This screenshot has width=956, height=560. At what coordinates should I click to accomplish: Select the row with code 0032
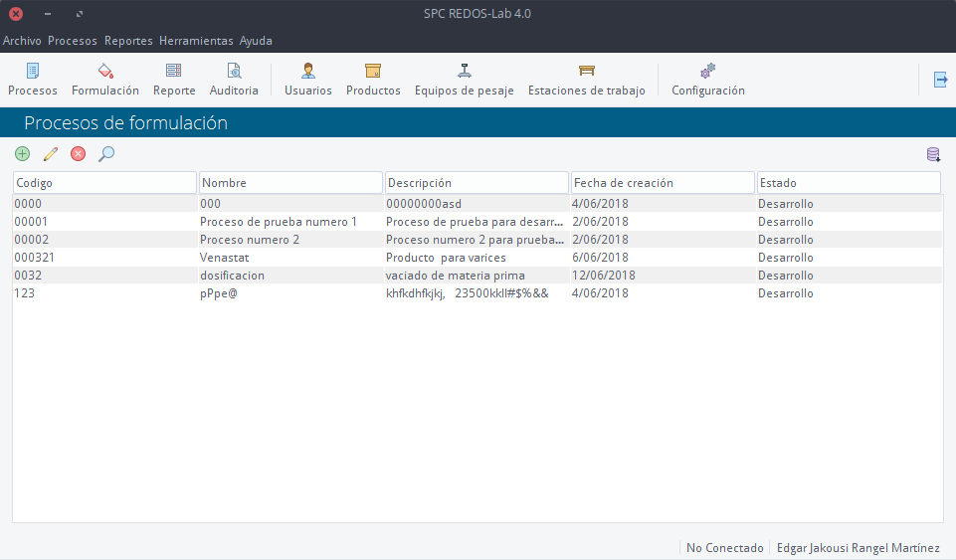[x=478, y=275]
